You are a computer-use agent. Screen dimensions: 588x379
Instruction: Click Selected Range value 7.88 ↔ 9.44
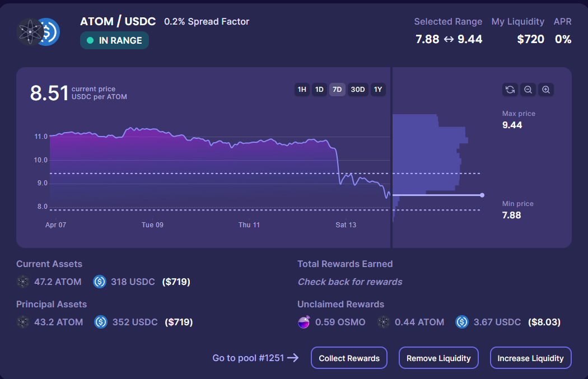pyautogui.click(x=449, y=39)
